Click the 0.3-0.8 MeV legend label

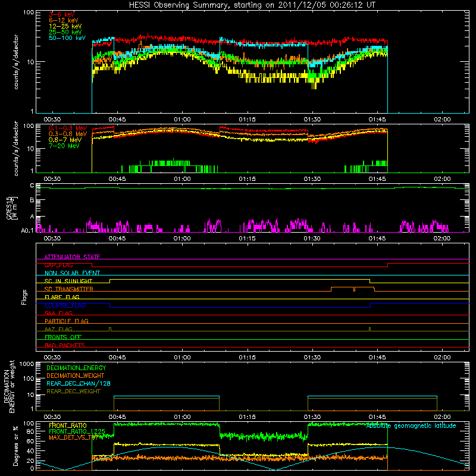click(x=68, y=134)
